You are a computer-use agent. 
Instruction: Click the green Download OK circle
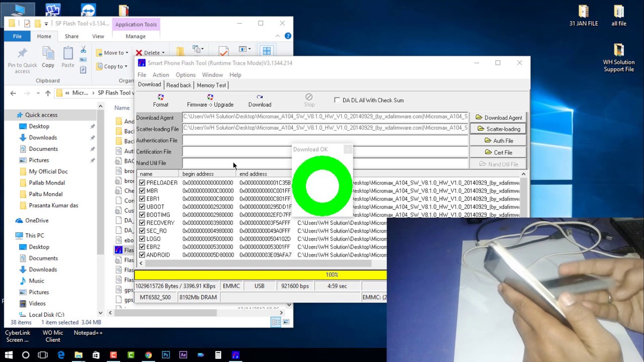point(322,186)
